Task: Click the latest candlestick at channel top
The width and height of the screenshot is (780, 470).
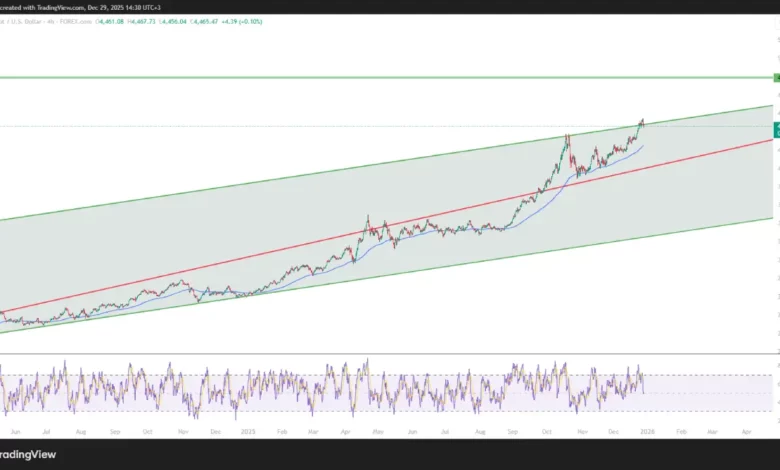Action: [x=641, y=122]
